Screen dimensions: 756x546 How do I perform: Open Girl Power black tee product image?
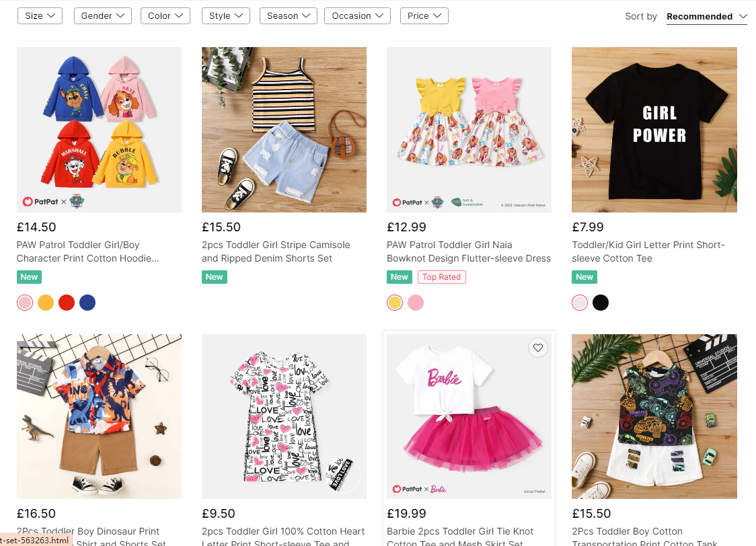(654, 130)
